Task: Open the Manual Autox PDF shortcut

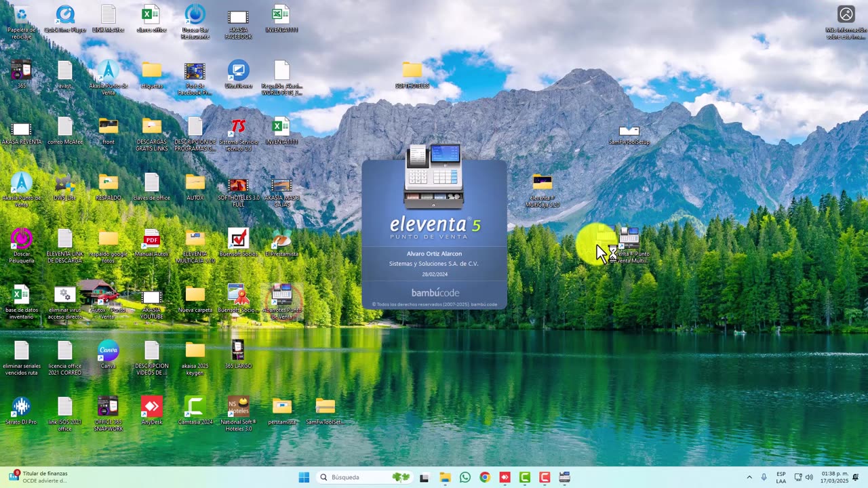Action: tap(152, 243)
